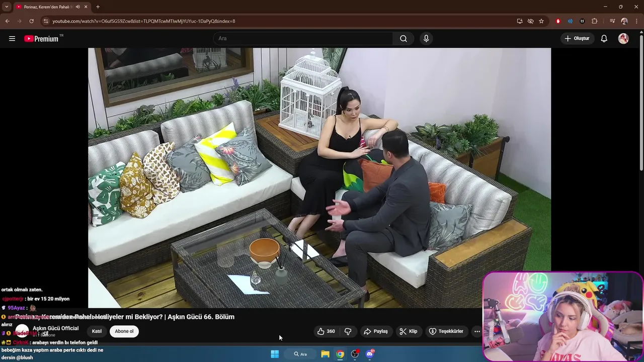644x362 pixels.
Task: Switch to Chrome on the taskbar
Action: point(340,354)
